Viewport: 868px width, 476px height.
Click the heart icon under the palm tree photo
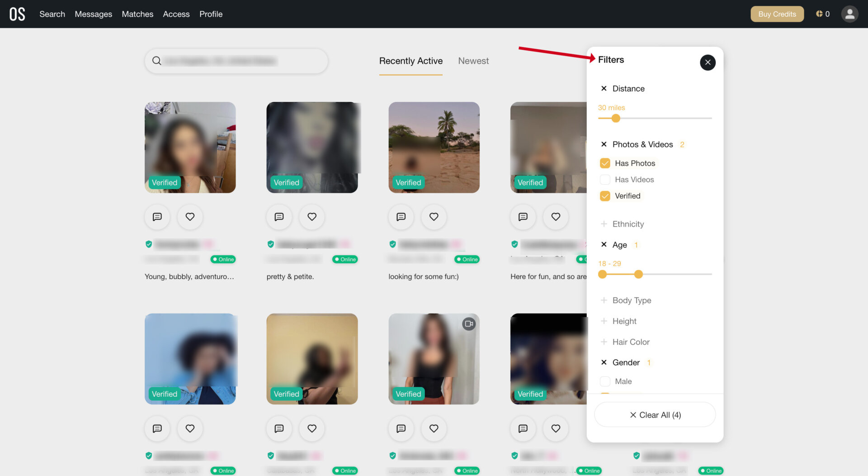coord(434,217)
